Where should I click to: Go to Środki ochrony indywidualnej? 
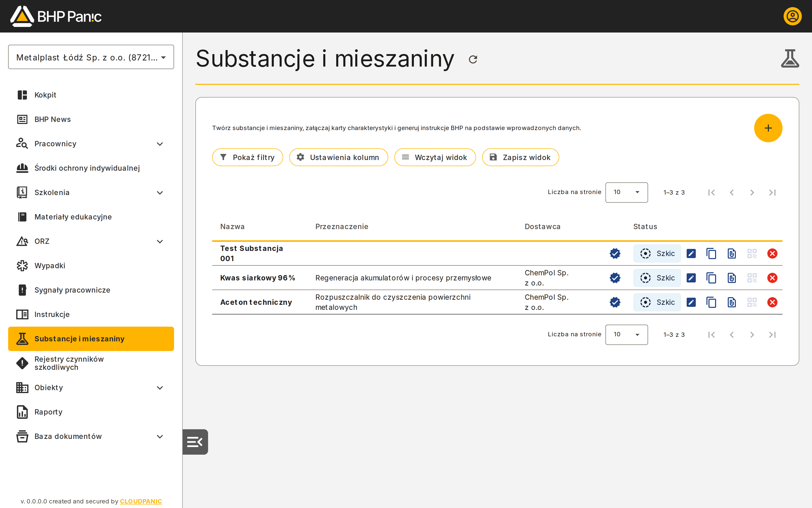tap(91, 168)
